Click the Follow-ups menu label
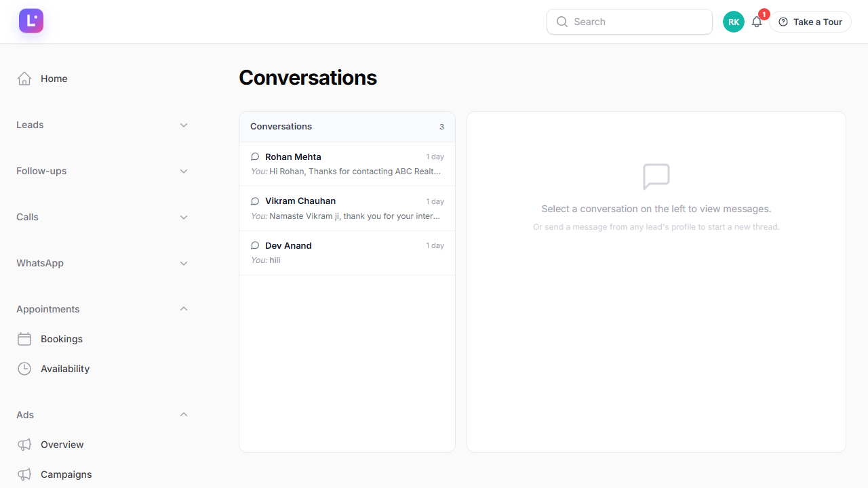The image size is (868, 488). 41,171
